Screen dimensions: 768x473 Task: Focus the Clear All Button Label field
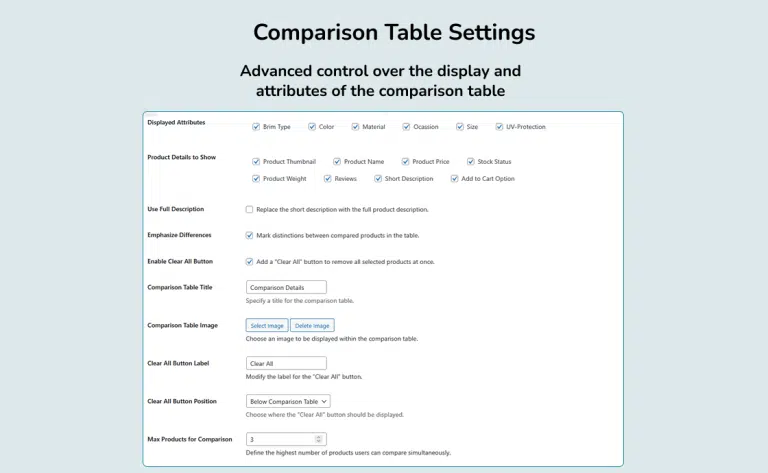[x=286, y=363]
